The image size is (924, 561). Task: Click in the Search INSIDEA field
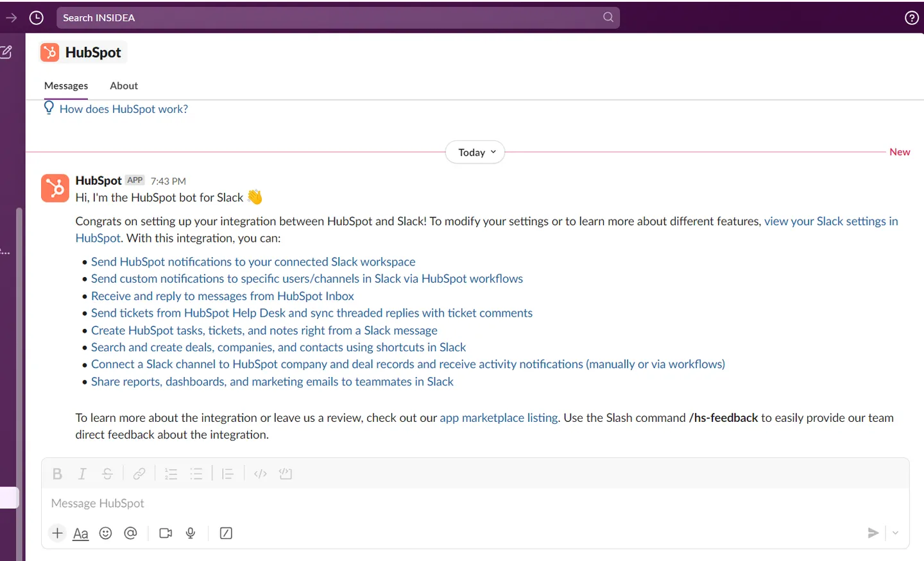[338, 17]
